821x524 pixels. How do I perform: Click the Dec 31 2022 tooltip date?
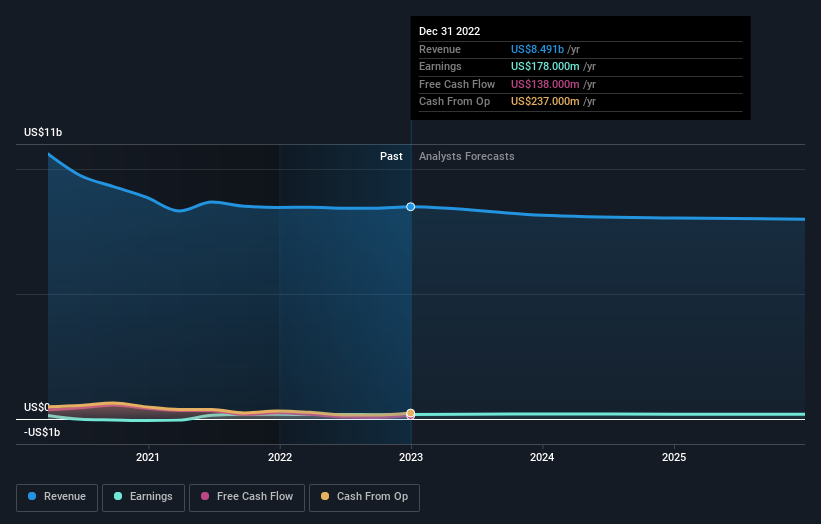449,31
